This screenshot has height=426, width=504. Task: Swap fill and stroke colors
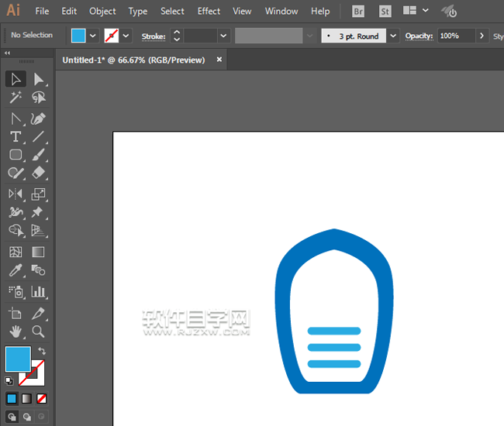(x=42, y=352)
